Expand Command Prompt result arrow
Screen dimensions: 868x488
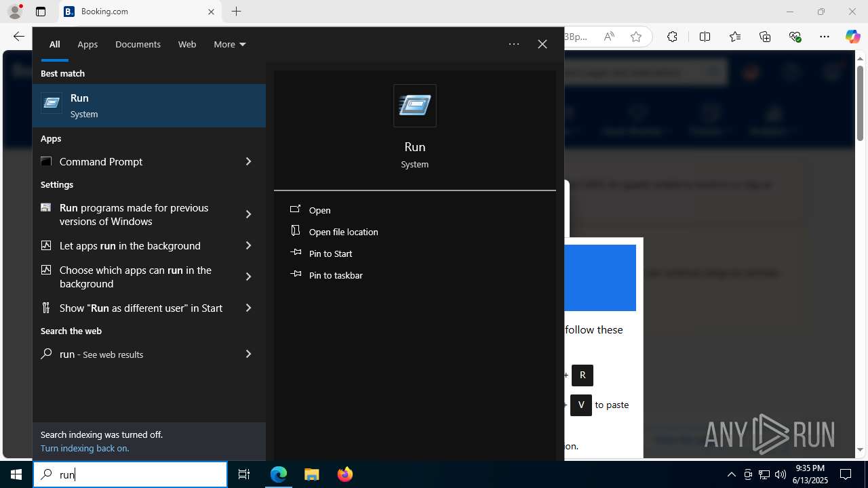click(x=248, y=161)
